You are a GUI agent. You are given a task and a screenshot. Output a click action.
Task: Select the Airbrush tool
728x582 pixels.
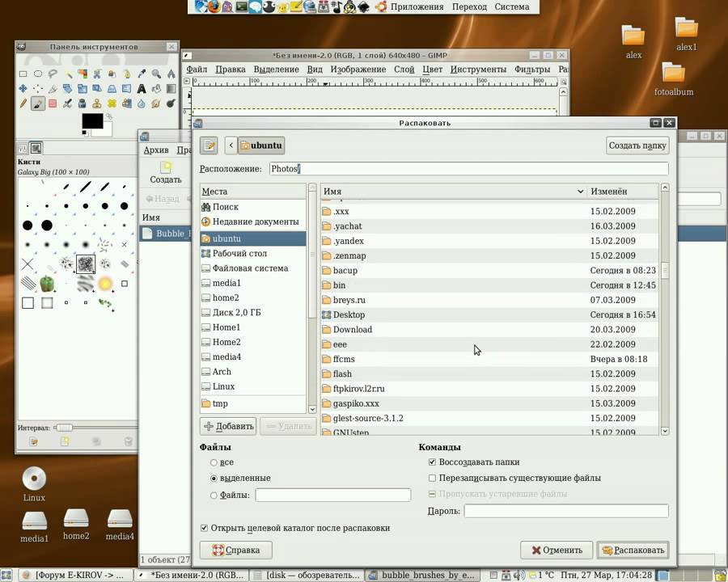pyautogui.click(x=67, y=103)
